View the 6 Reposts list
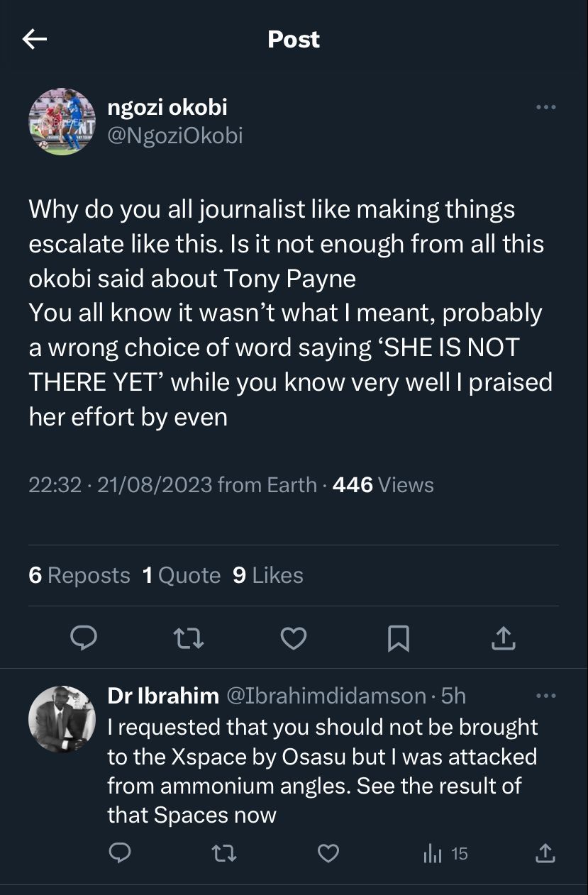This screenshot has width=588, height=895. click(79, 575)
